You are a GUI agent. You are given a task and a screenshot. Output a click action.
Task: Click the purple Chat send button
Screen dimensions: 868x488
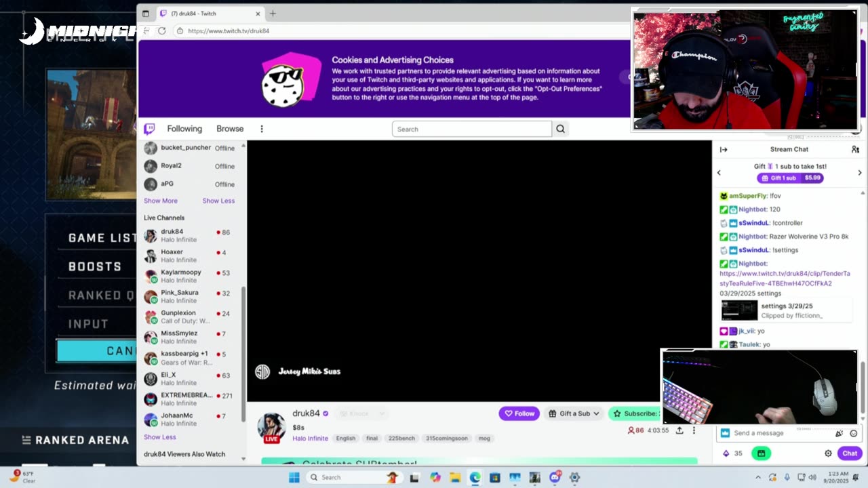(x=850, y=453)
